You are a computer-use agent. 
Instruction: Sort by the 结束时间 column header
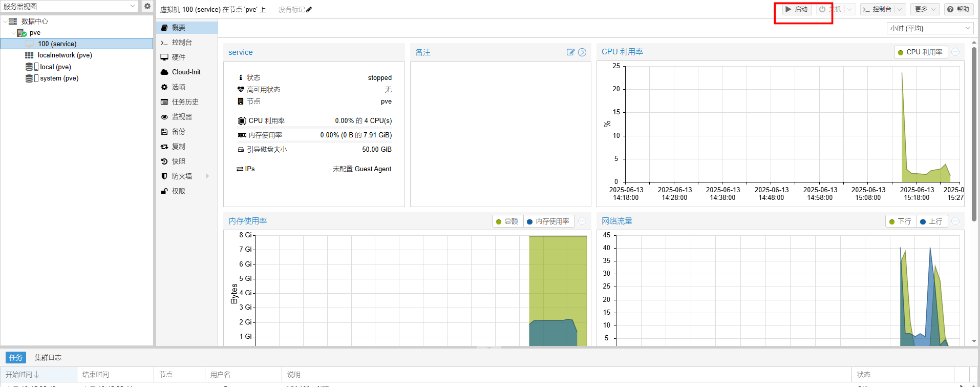click(115, 375)
